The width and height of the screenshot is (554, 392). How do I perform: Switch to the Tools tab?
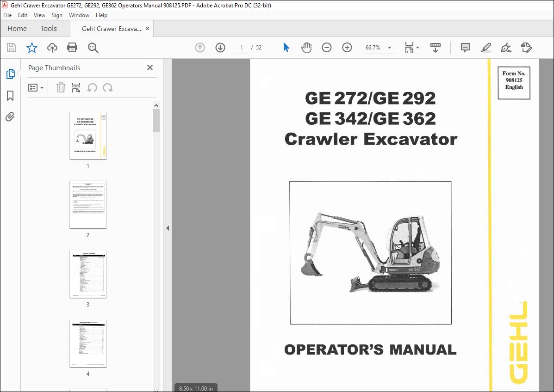tap(49, 29)
